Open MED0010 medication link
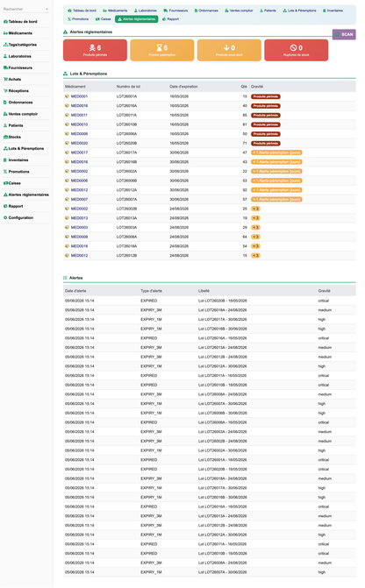This screenshot has width=365, height=588. click(x=79, y=124)
